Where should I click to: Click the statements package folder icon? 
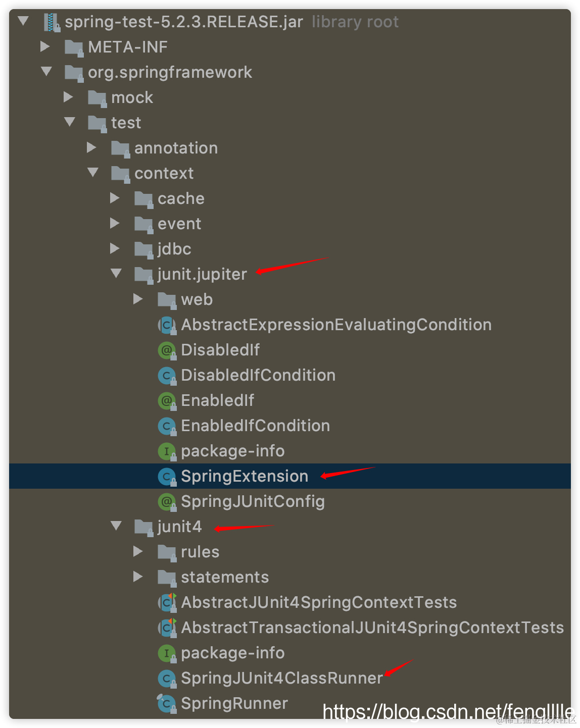tap(167, 578)
